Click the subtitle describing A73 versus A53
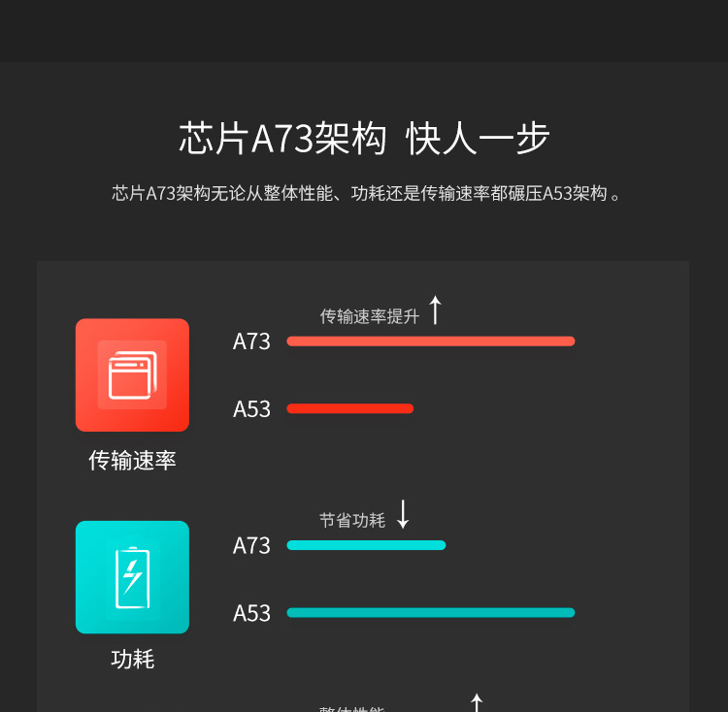This screenshot has width=728, height=712. coord(365,193)
